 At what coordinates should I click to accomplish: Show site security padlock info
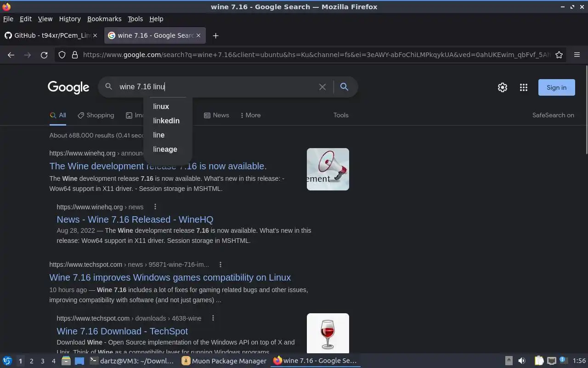tap(75, 55)
